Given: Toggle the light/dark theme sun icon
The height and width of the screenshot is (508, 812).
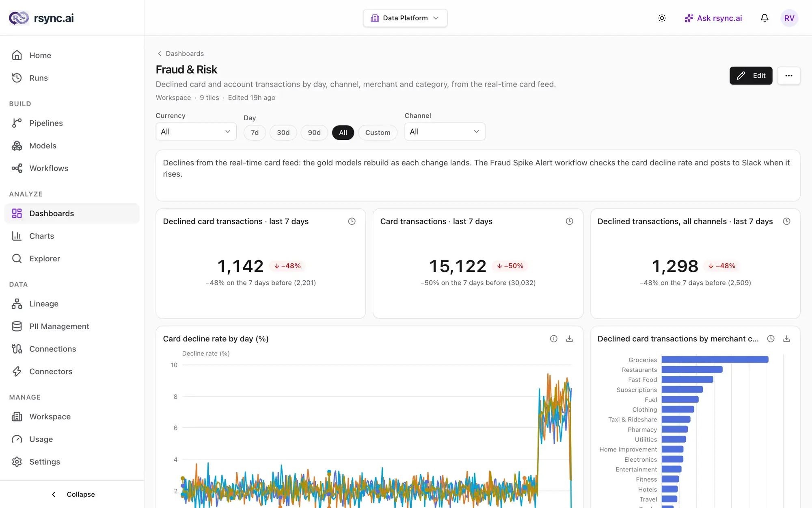Looking at the screenshot, I should coord(662,18).
